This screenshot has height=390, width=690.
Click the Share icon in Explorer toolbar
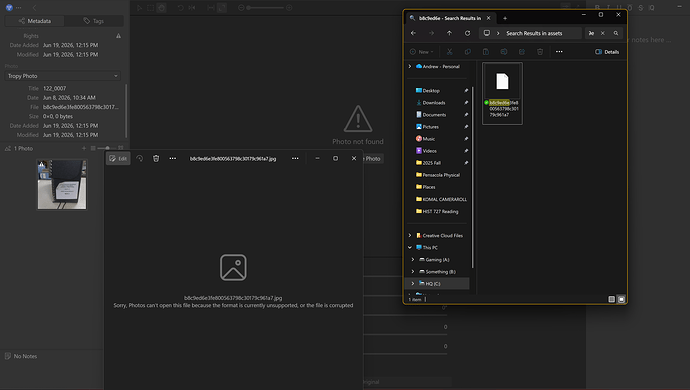coord(521,52)
